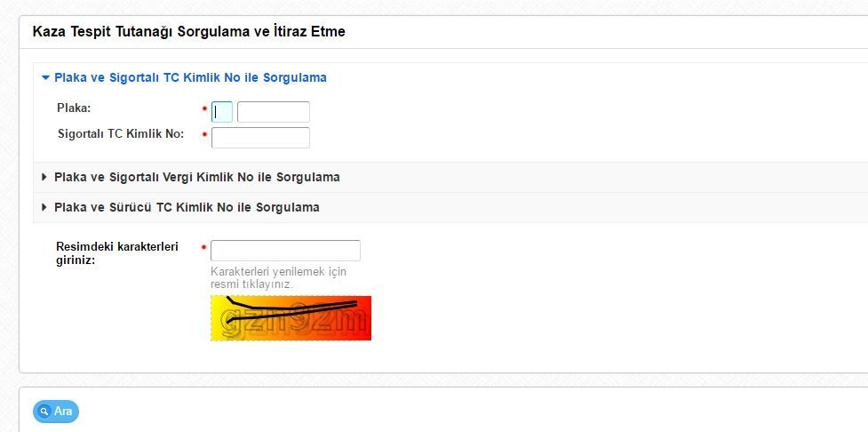Click the Ara search button

coord(56,412)
